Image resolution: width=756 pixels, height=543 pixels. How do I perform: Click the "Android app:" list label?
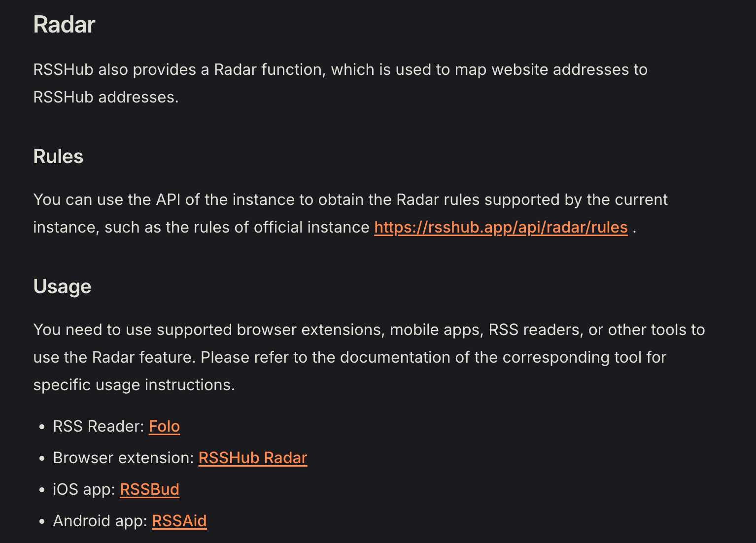point(100,521)
